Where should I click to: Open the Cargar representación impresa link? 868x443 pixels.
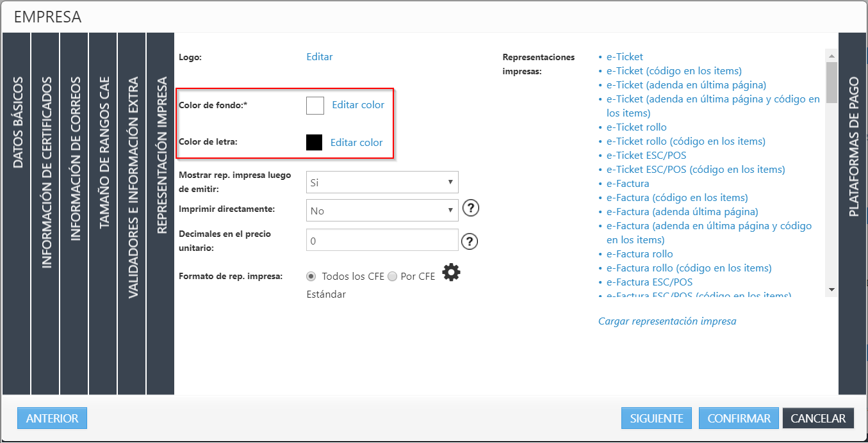click(x=667, y=321)
